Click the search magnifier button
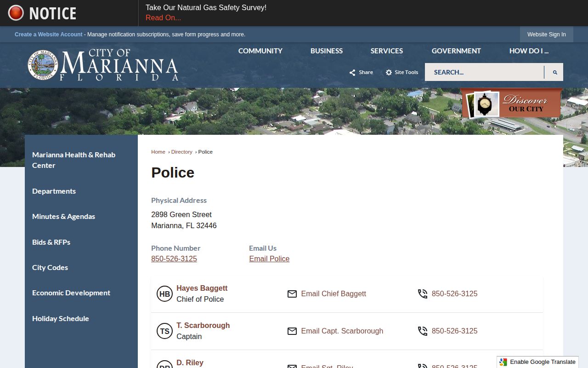The height and width of the screenshot is (368, 588). click(554, 72)
